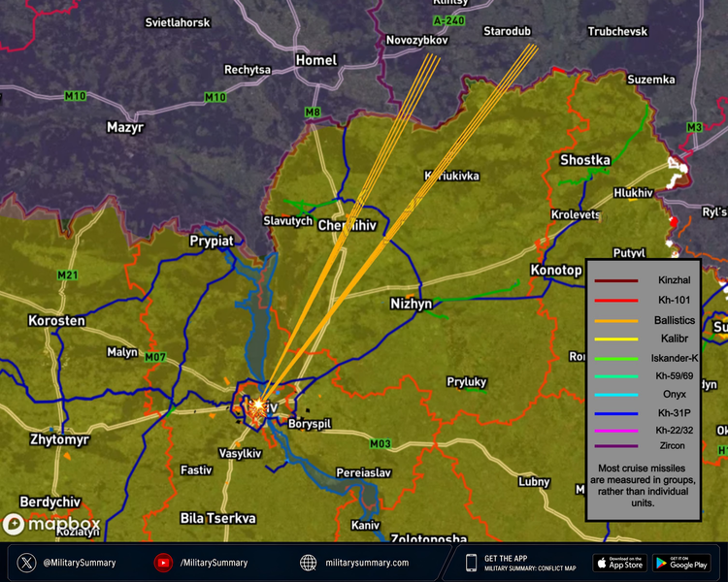
Task: Click the Malyn city label
Action: (122, 352)
